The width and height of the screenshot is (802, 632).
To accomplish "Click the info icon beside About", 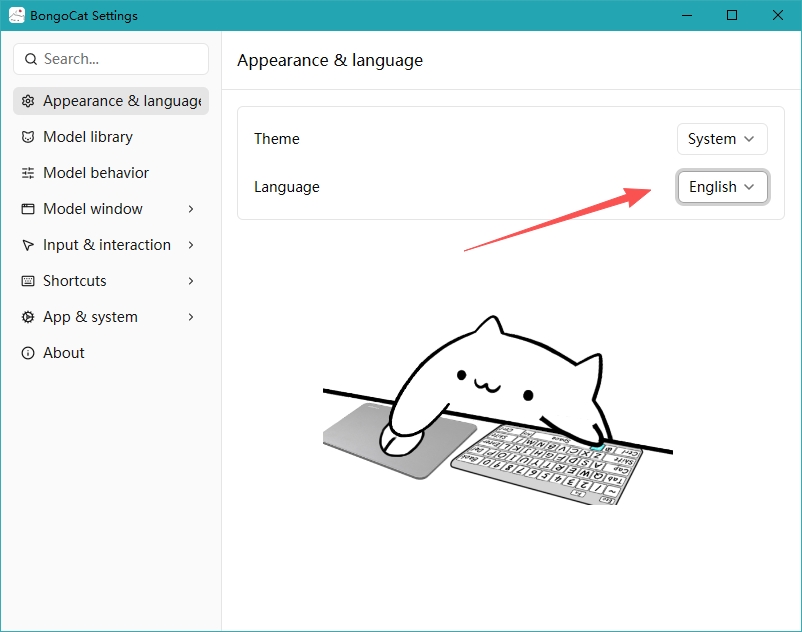I will click(28, 353).
